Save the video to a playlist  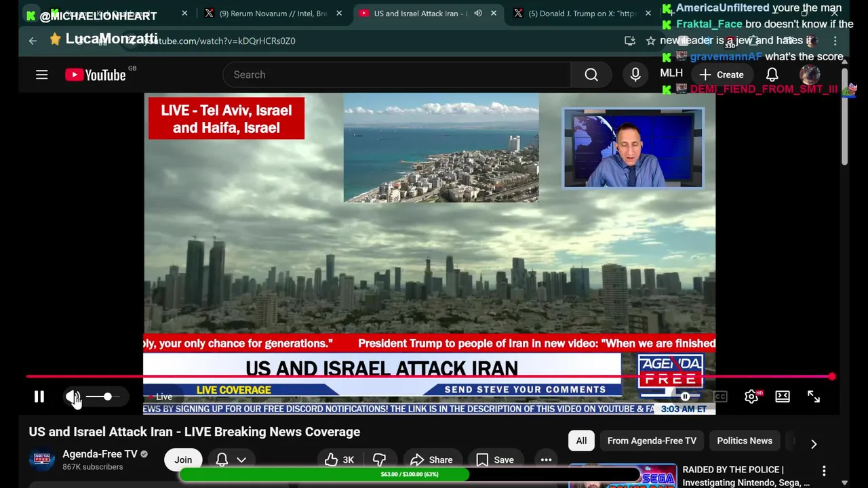(494, 460)
